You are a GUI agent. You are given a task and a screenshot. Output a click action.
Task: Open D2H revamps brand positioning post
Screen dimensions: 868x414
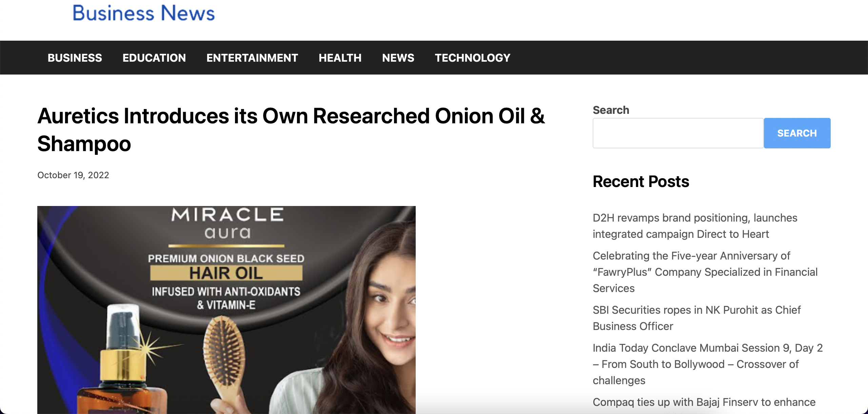695,226
